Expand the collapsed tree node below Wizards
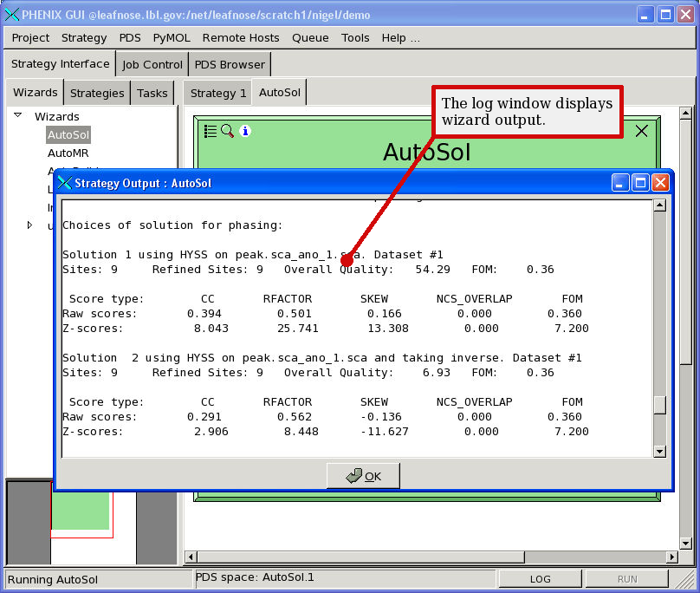Viewport: 700px width, 593px height. point(30,225)
